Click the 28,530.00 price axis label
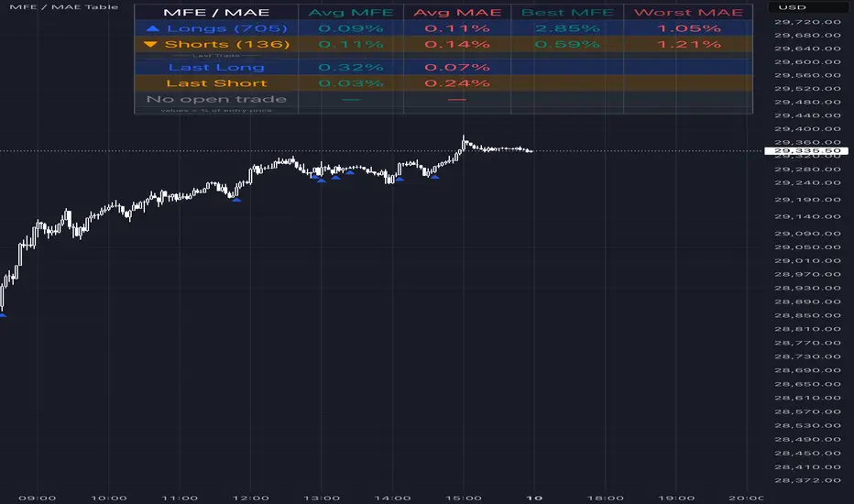 (807, 425)
